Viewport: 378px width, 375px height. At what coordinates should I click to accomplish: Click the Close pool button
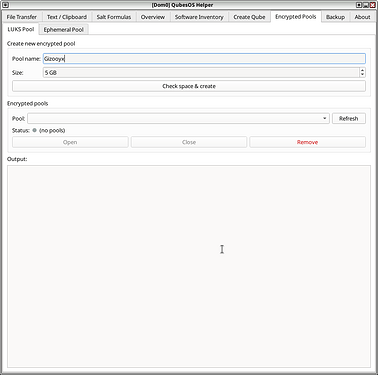(189, 142)
